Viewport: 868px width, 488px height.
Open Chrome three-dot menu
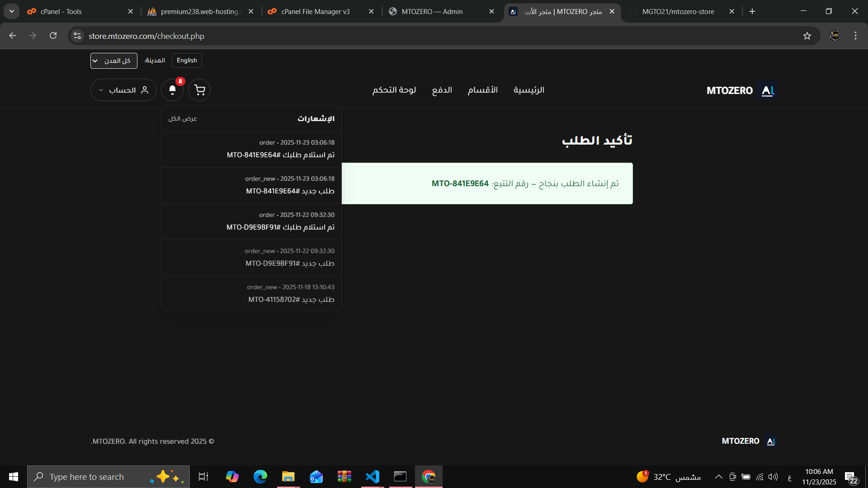click(855, 36)
